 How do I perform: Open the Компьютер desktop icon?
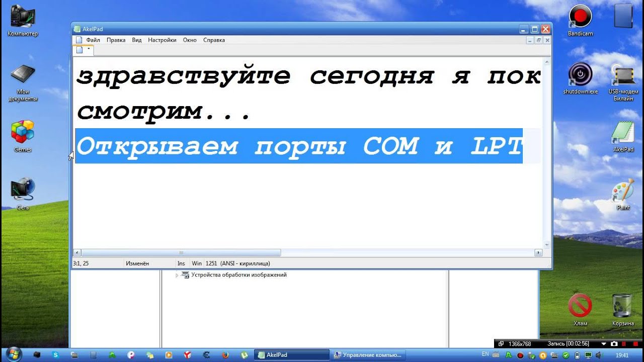click(23, 21)
